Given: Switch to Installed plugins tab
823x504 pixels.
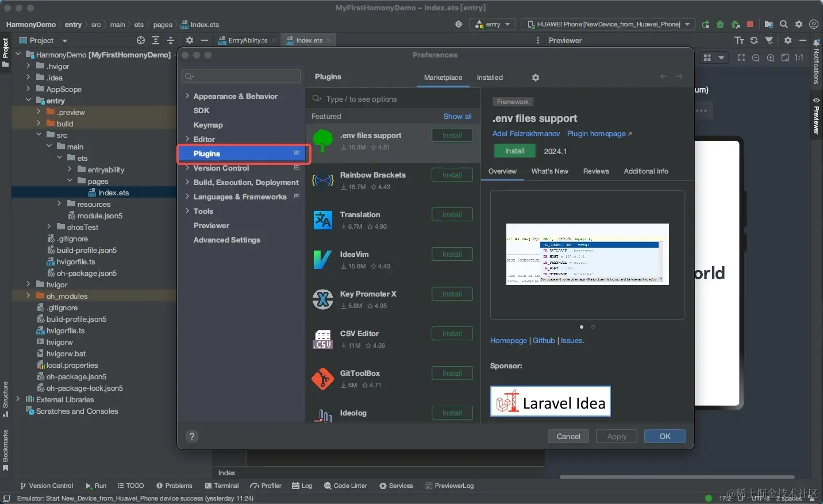Looking at the screenshot, I should click(490, 78).
